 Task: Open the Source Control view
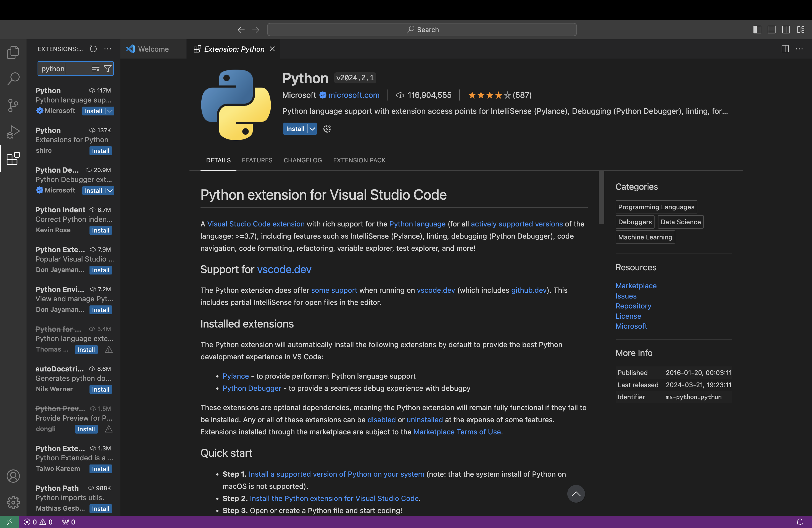pyautogui.click(x=13, y=105)
